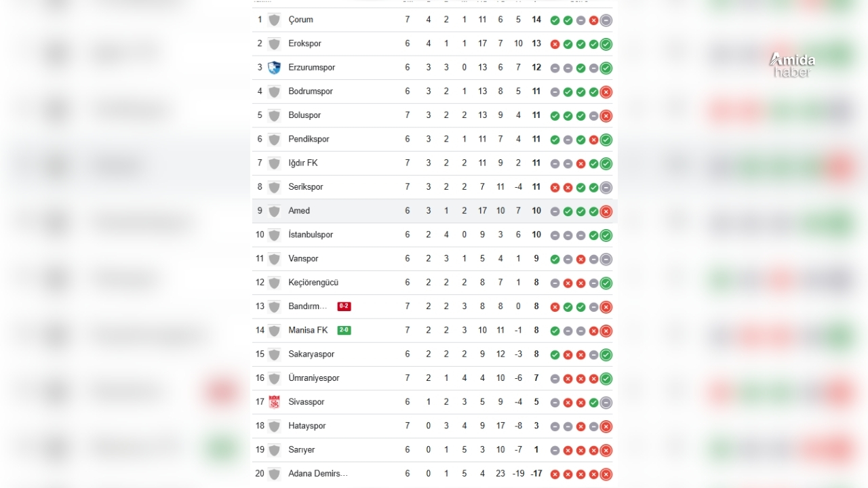This screenshot has height=488, width=868.
Task: Select the Iğdır FK team name
Action: coord(303,163)
